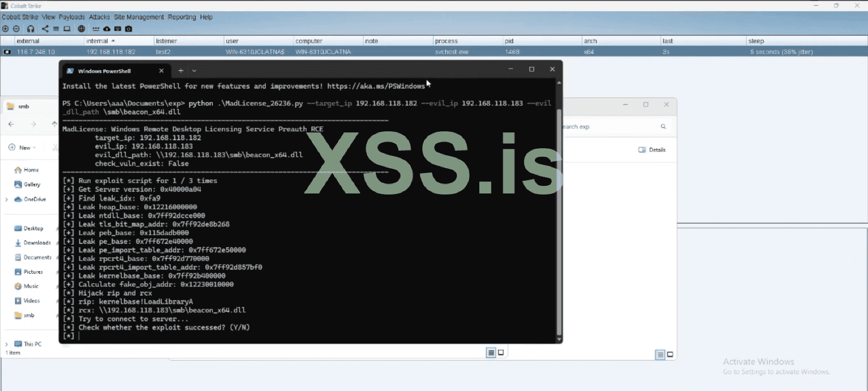Sort sessions by the sleep column header
The image size is (868, 391).
[x=807, y=41]
